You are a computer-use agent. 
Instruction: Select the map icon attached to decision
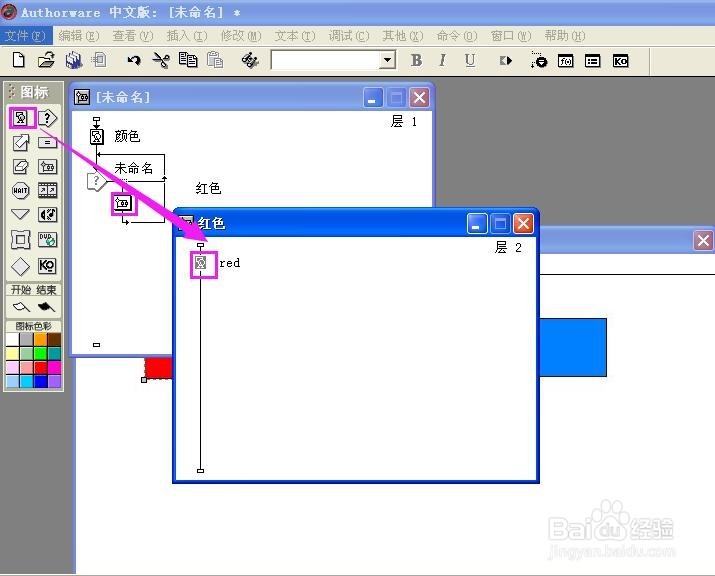coord(123,203)
